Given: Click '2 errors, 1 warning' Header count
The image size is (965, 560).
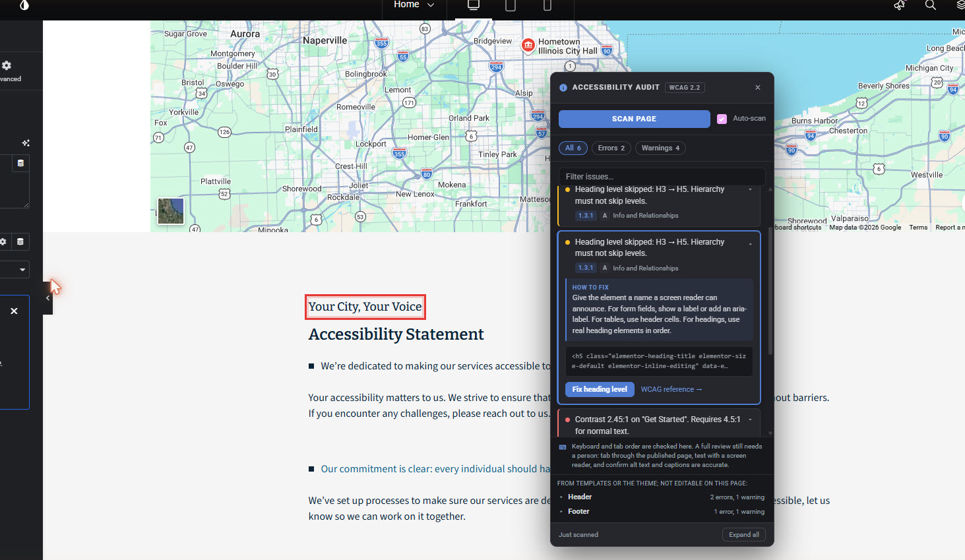Looking at the screenshot, I should 737,497.
